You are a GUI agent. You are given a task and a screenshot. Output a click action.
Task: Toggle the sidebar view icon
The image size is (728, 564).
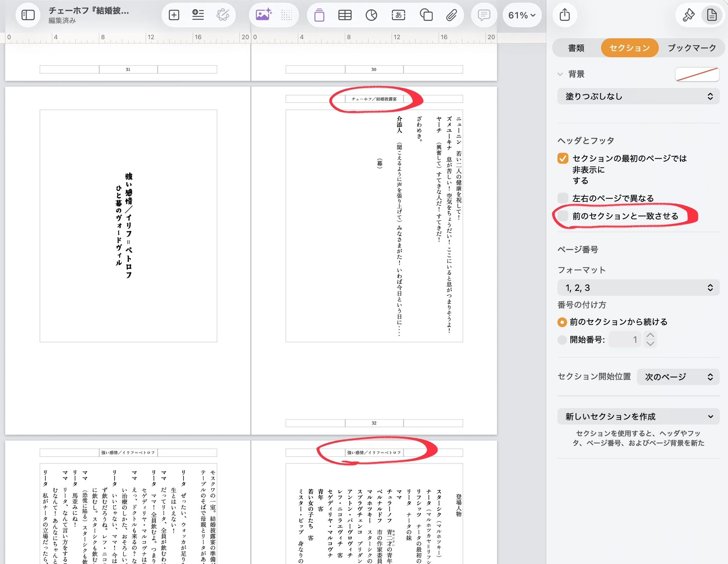[x=28, y=15]
